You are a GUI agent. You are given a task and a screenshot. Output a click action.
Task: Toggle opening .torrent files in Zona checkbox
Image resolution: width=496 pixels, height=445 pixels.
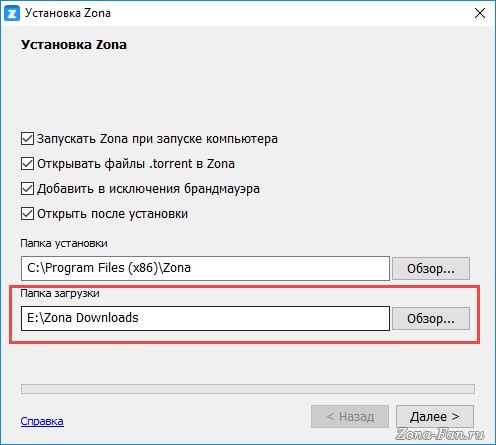coord(27,164)
